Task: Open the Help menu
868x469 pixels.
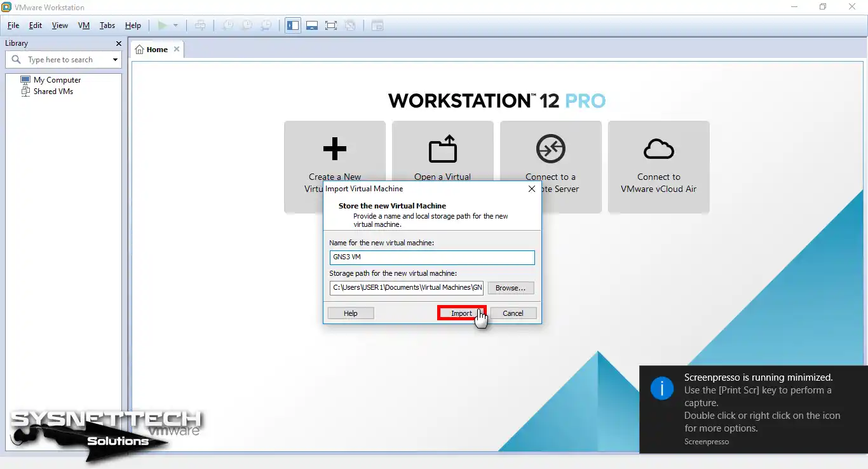Action: point(133,25)
